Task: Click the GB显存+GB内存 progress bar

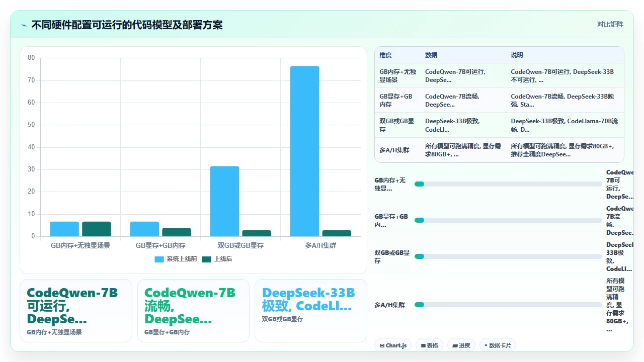Action: point(508,220)
